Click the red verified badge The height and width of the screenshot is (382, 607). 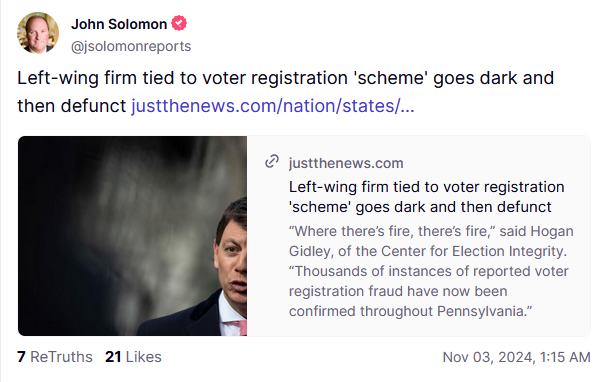pyautogui.click(x=179, y=23)
